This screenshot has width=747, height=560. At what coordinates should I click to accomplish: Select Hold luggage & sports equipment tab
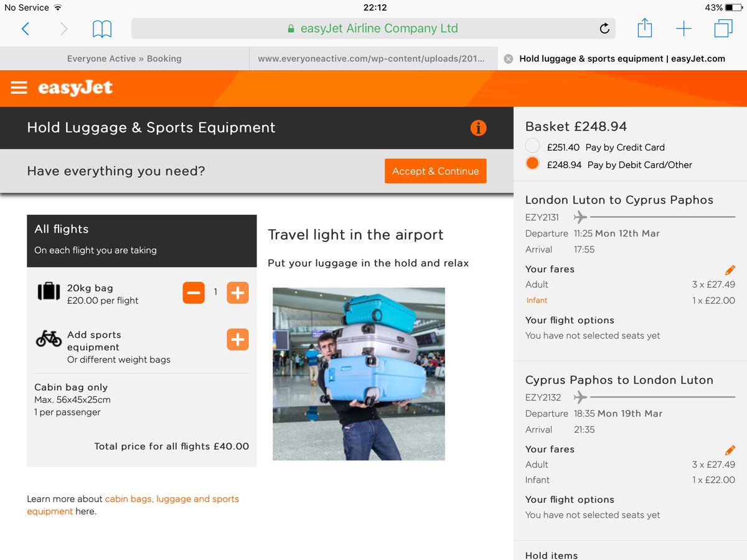[622, 58]
